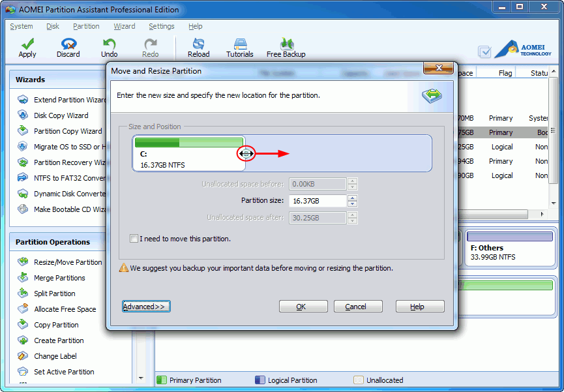
Task: Click the Flag column header
Action: click(505, 73)
